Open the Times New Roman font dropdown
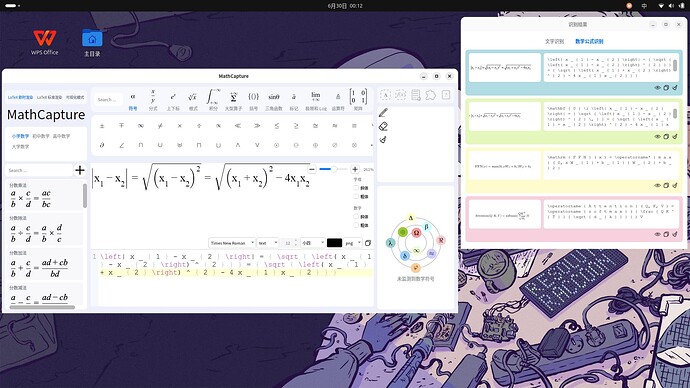 pos(232,243)
